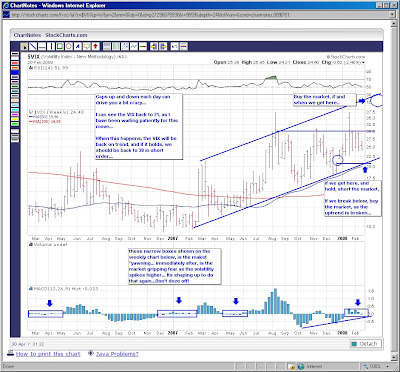400x372 pixels.
Task: Select the horizontal line tool
Action: pyautogui.click(x=42, y=46)
